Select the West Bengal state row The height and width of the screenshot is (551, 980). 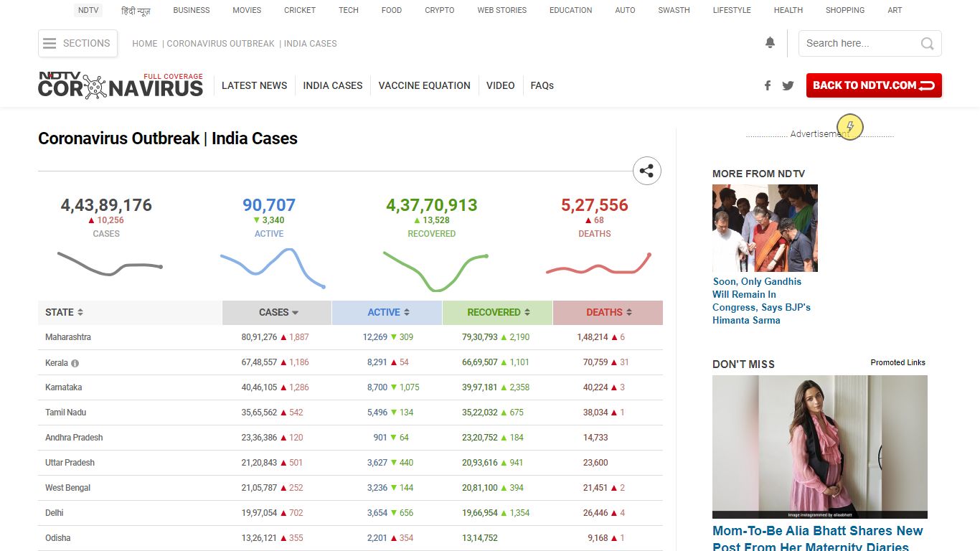[x=350, y=488]
